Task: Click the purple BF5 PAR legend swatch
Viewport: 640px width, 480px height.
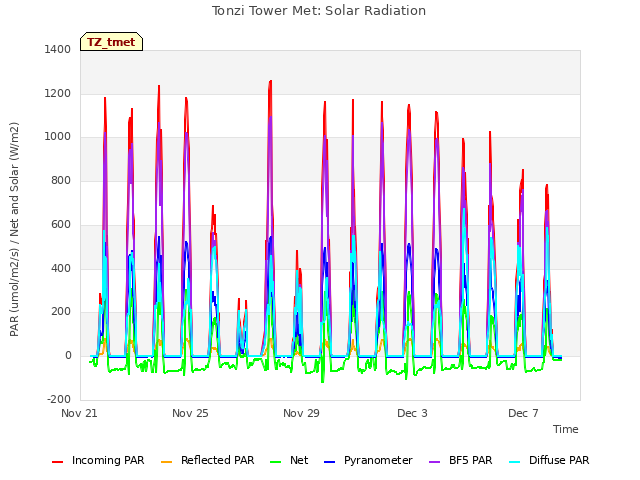Action: [435, 462]
